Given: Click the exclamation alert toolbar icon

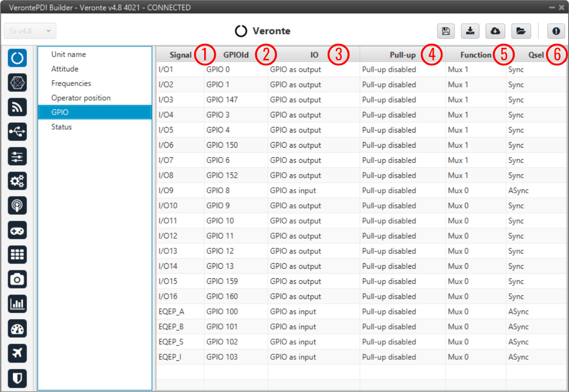Looking at the screenshot, I should pyautogui.click(x=556, y=31).
